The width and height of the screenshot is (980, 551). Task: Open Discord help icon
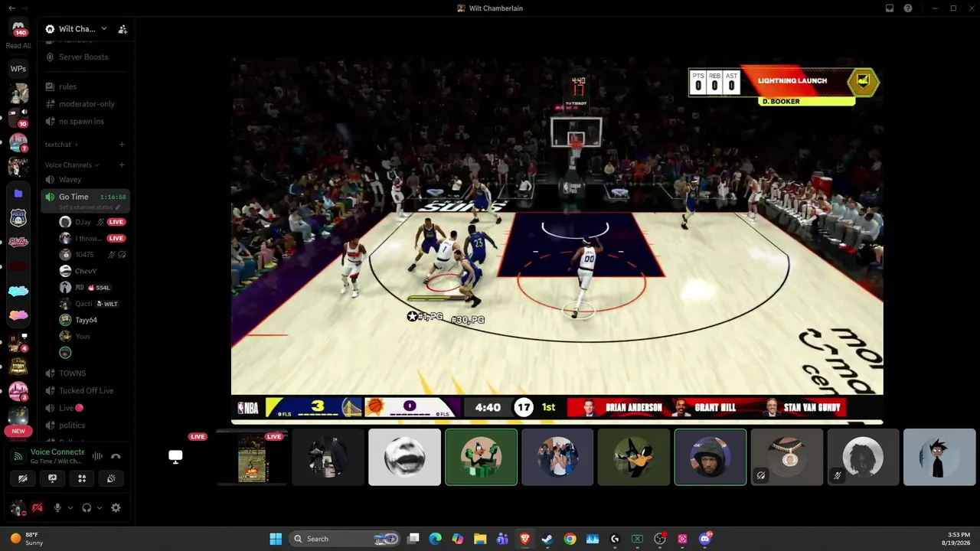(x=908, y=8)
